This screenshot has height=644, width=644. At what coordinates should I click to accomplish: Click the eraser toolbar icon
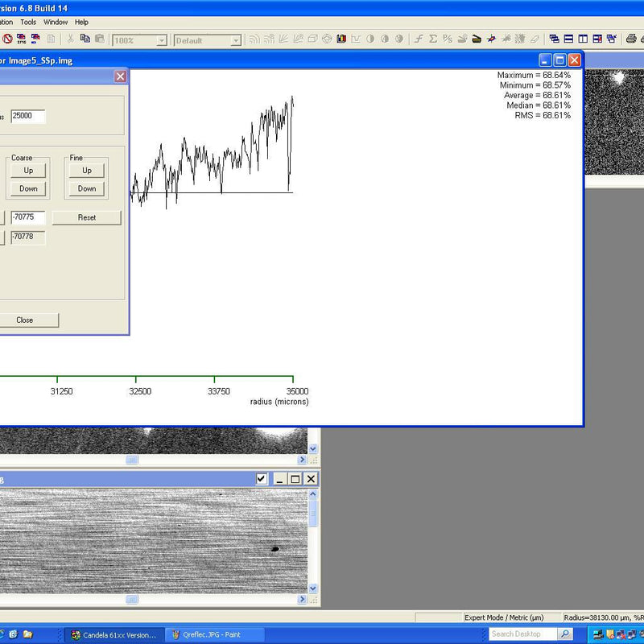pos(534,39)
